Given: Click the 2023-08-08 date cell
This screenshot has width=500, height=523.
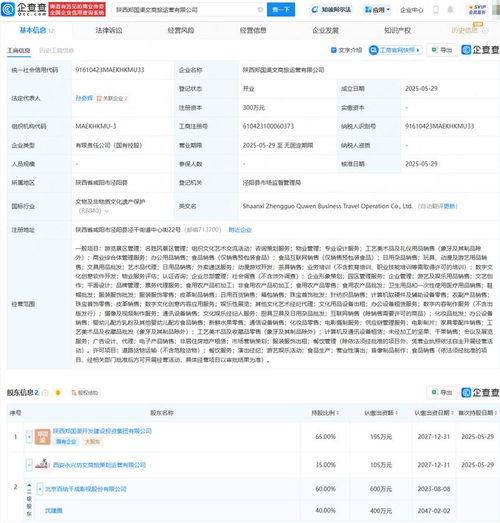Looking at the screenshot, I should (x=434, y=489).
